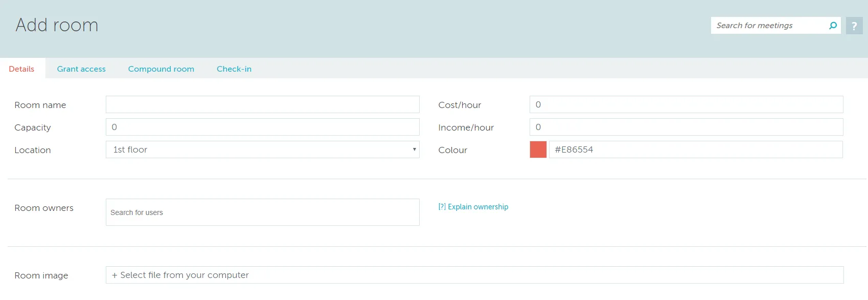The height and width of the screenshot is (300, 868).
Task: Click the Room name text field
Action: coord(262,104)
